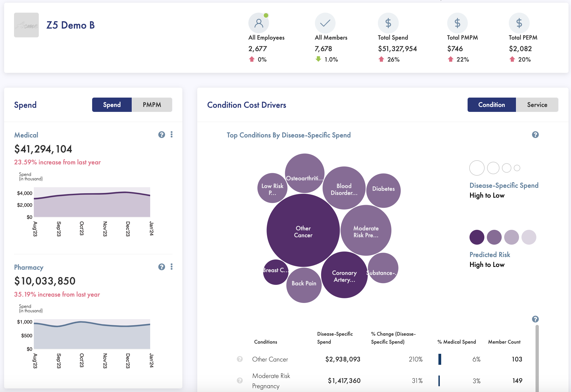Viewport: 571px width, 392px height.
Task: Open Pharmacy chart three-dot options menu
Action: pyautogui.click(x=172, y=267)
